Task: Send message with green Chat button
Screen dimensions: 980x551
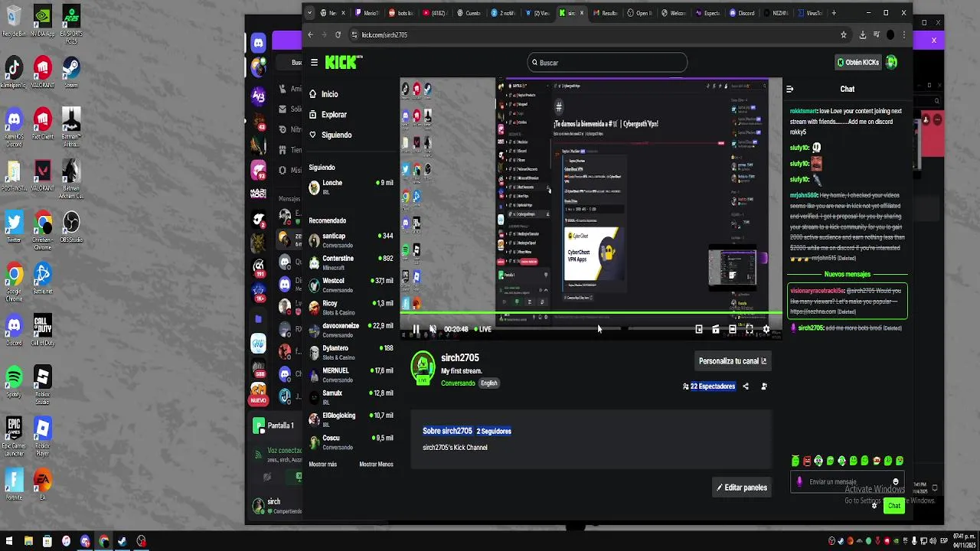Action: coord(894,506)
